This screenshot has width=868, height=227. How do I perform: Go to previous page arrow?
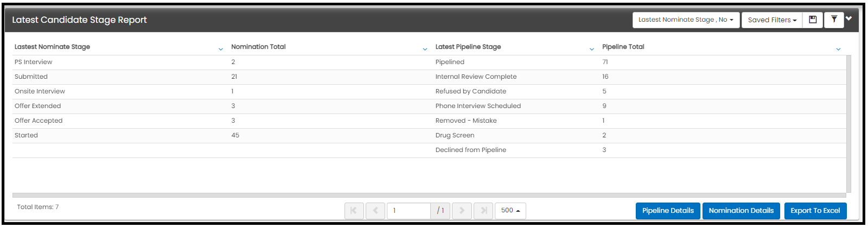[x=375, y=211]
